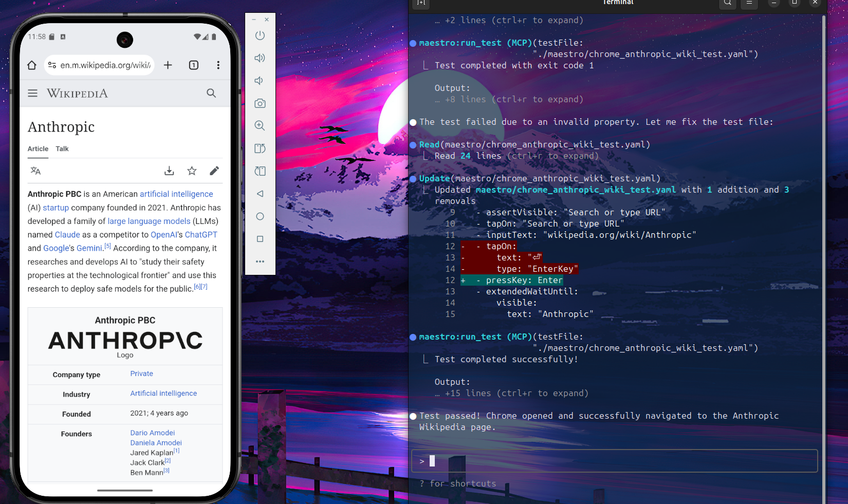Open the startup link
Image resolution: width=848 pixels, height=504 pixels.
click(56, 208)
